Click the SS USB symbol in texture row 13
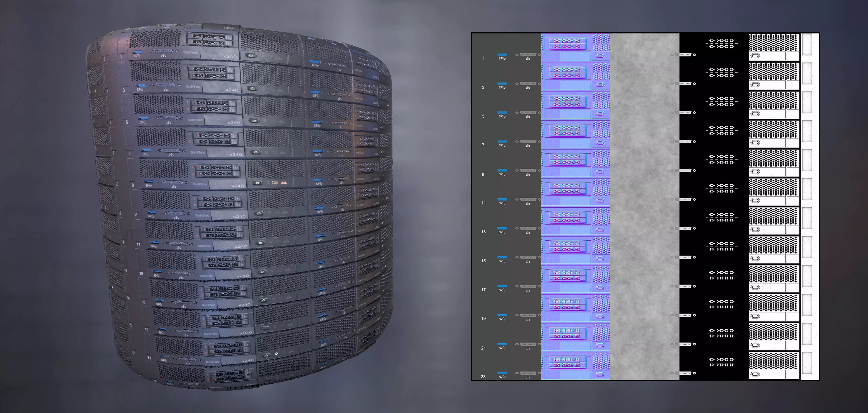 pyautogui.click(x=502, y=232)
